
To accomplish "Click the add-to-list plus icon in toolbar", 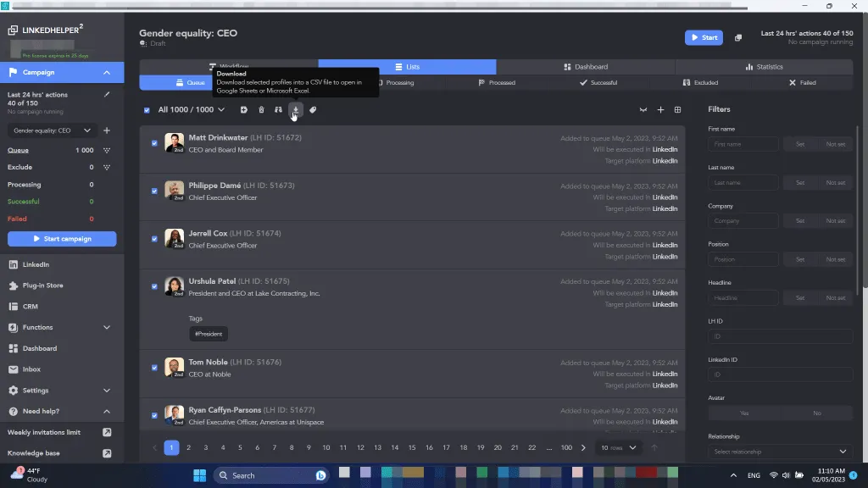I will [x=243, y=109].
